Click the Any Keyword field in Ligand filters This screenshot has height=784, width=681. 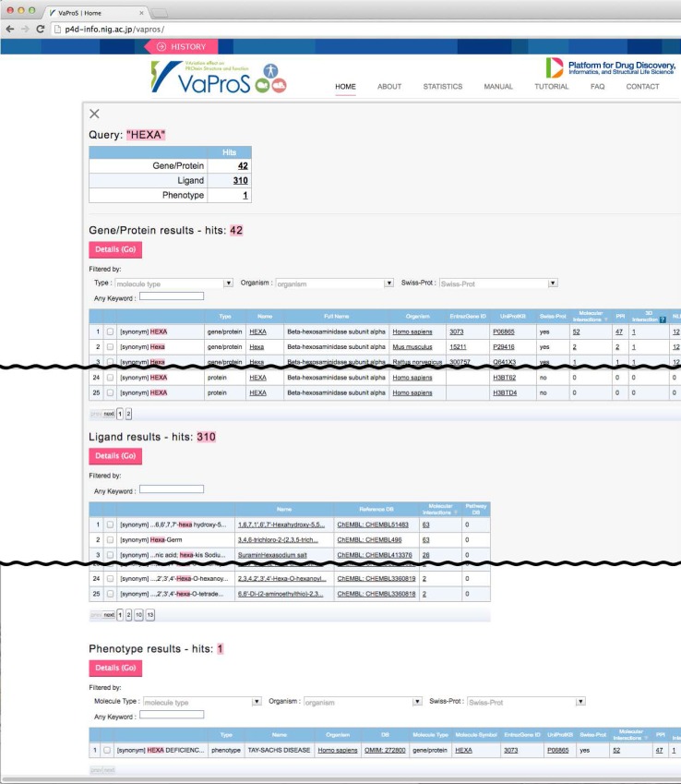[x=171, y=488]
